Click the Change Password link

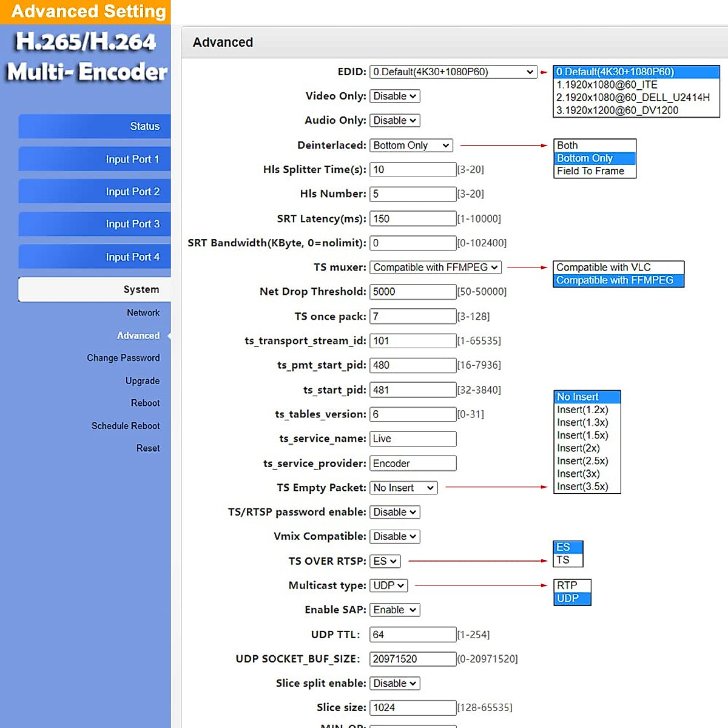123,358
